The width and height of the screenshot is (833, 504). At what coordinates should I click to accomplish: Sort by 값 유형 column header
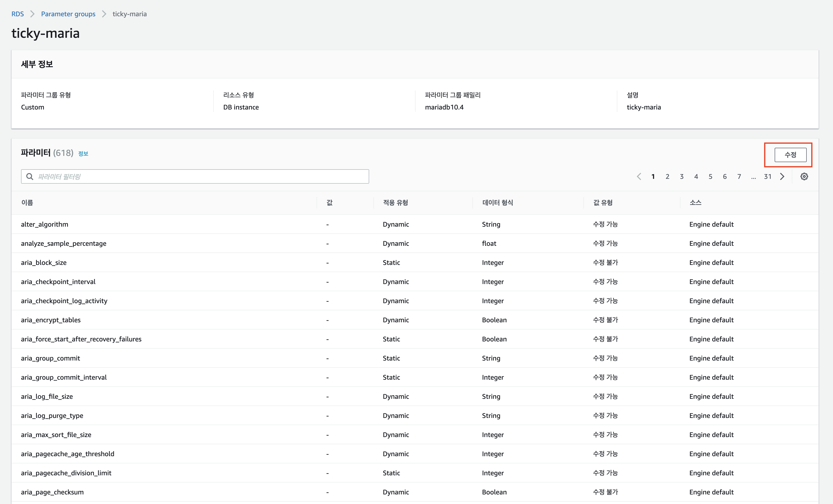pyautogui.click(x=603, y=203)
